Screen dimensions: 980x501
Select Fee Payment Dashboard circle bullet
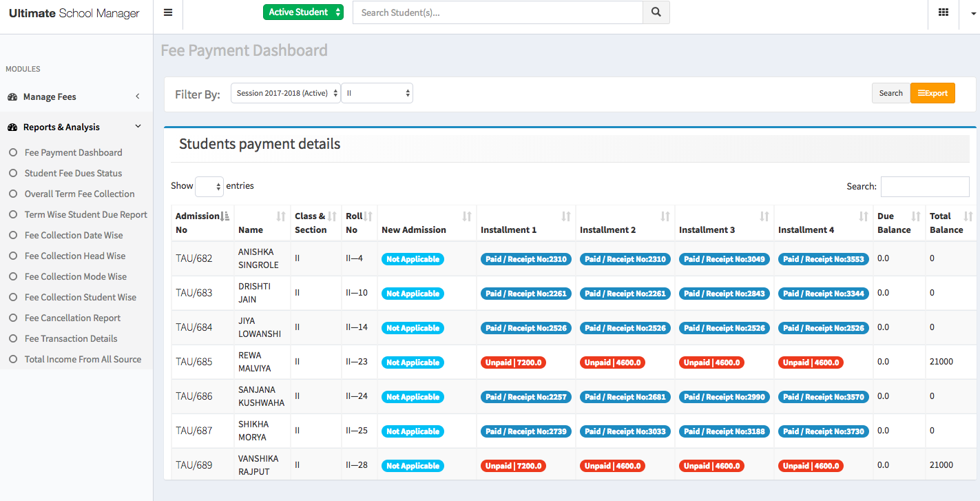click(x=12, y=153)
